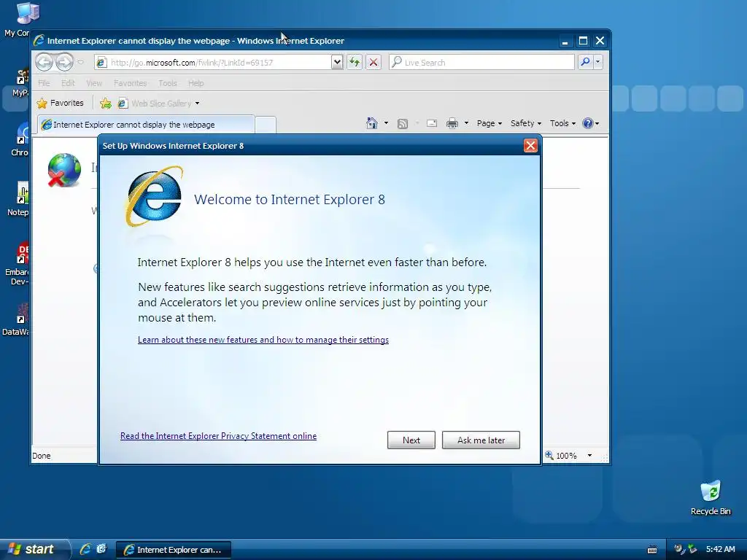Click the green Refresh icon

355,63
